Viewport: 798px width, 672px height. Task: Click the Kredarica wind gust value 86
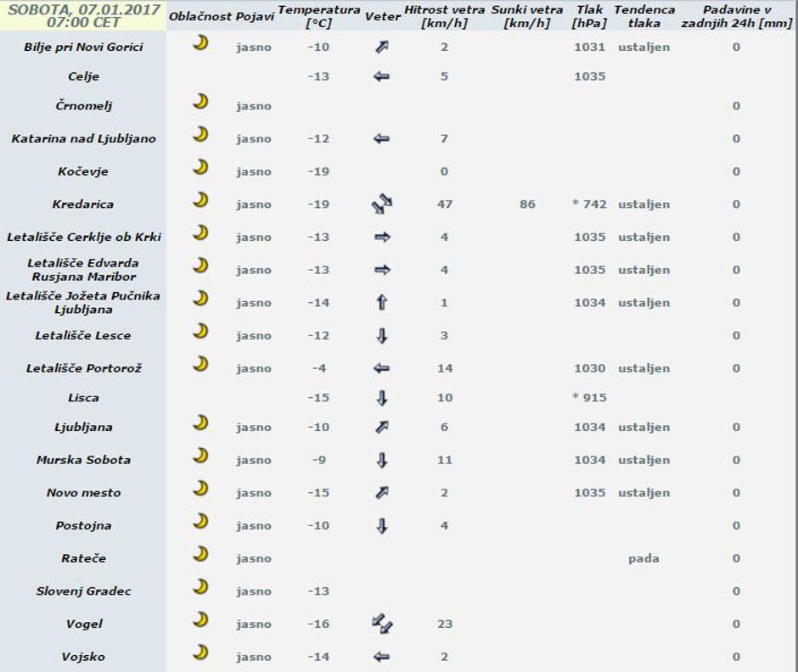click(527, 204)
